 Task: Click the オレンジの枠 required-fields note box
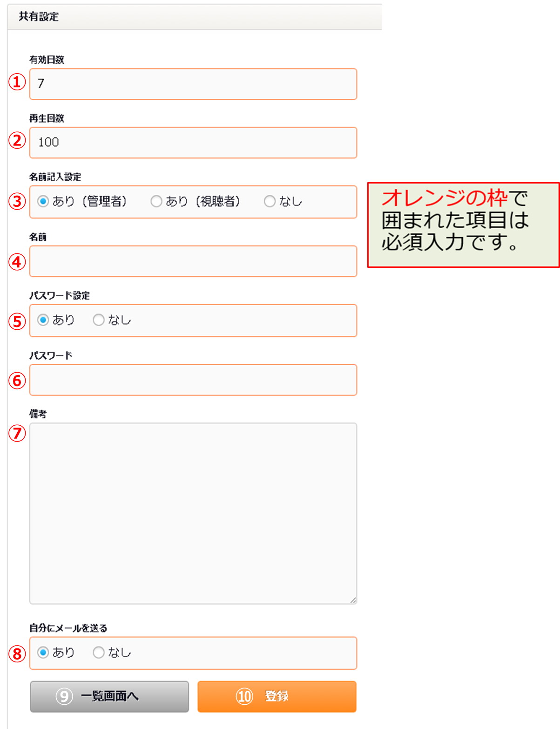[x=463, y=225]
